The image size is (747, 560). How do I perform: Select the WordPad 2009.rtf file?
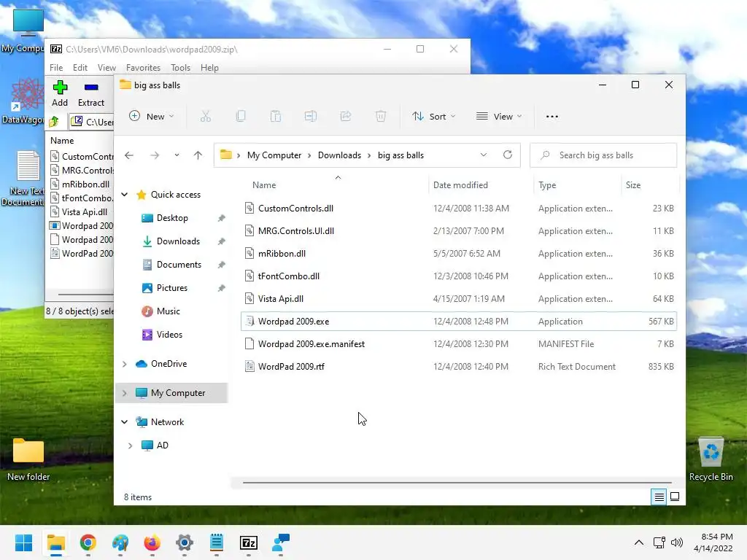tap(459, 367)
